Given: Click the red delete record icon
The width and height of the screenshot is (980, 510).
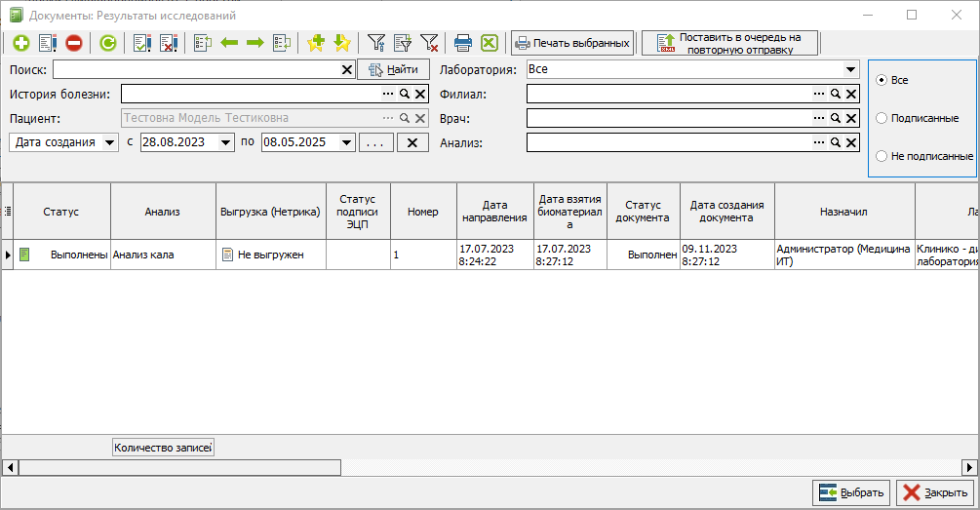Looking at the screenshot, I should (74, 43).
